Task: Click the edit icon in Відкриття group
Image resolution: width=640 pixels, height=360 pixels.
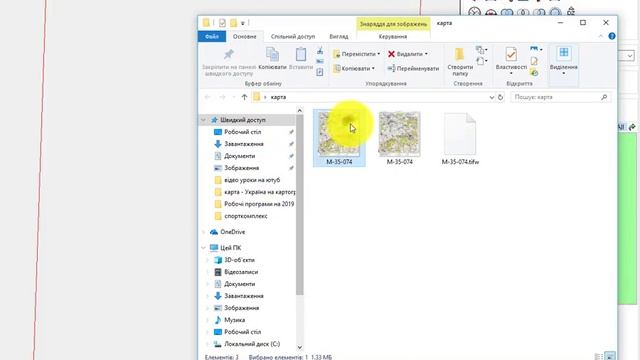Action: [x=534, y=61]
